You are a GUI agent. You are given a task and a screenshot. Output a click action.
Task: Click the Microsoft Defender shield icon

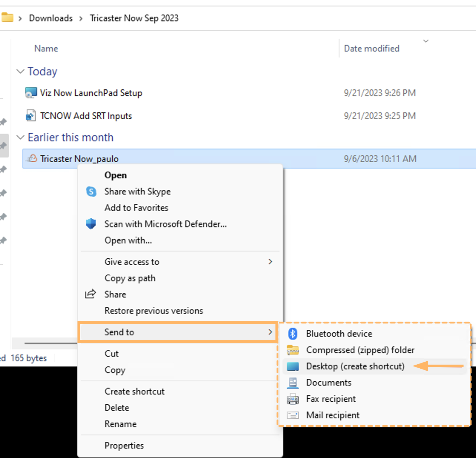coord(91,224)
